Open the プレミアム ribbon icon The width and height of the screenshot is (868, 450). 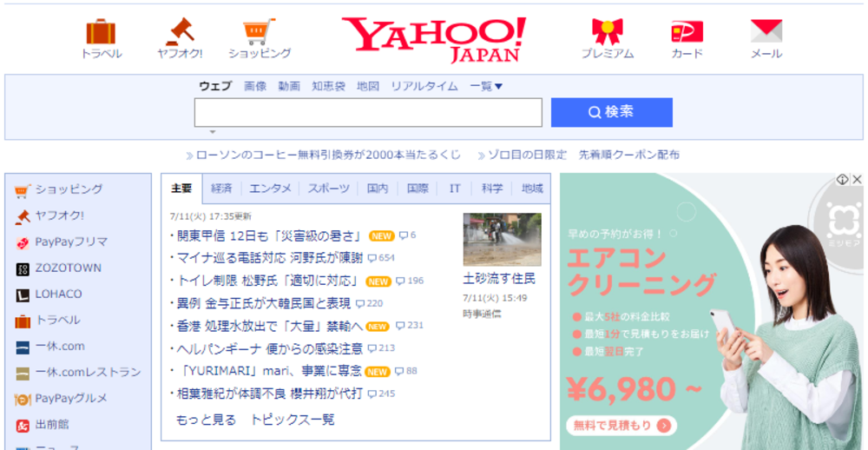pyautogui.click(x=608, y=31)
